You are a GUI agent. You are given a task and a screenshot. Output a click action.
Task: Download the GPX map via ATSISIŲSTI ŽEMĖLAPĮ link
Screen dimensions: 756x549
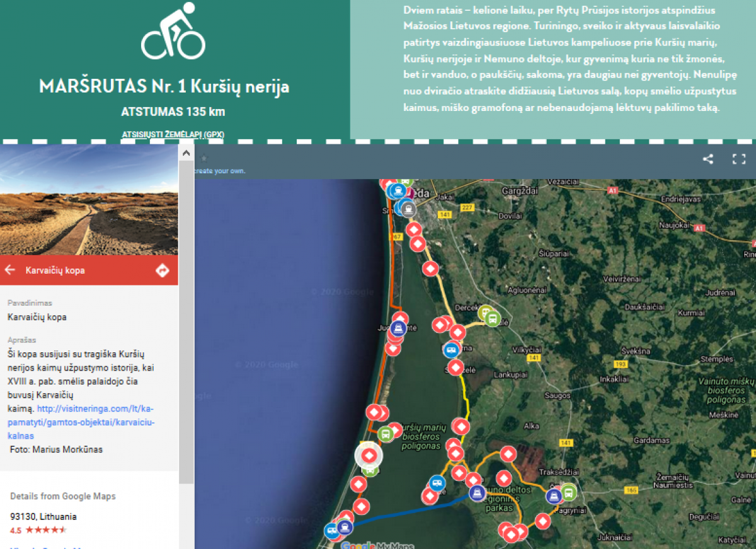173,134
